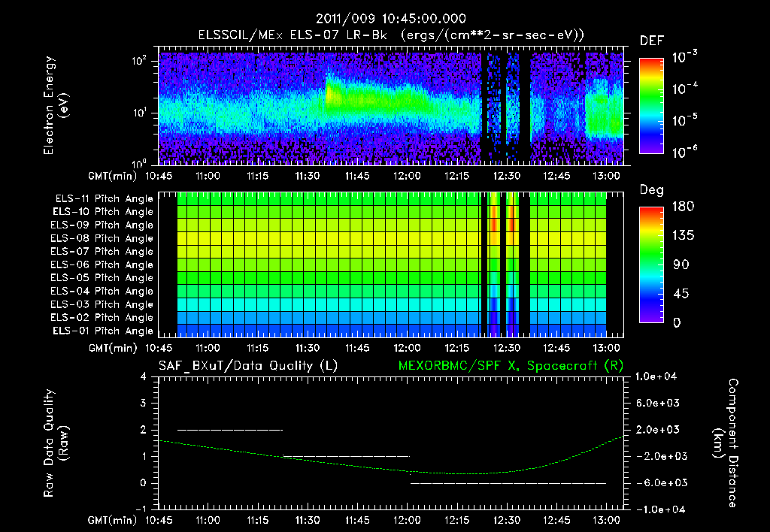Click the white data quality line at level 1

pos(346,456)
